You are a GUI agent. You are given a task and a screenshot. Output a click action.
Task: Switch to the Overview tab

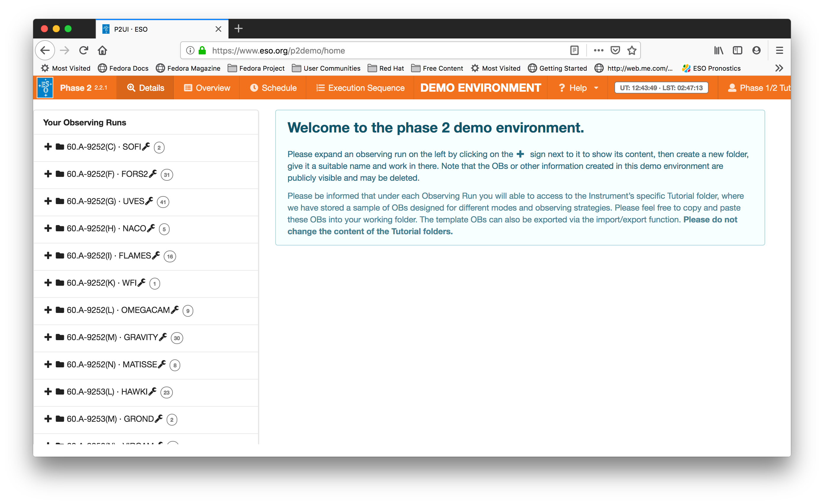[207, 88]
